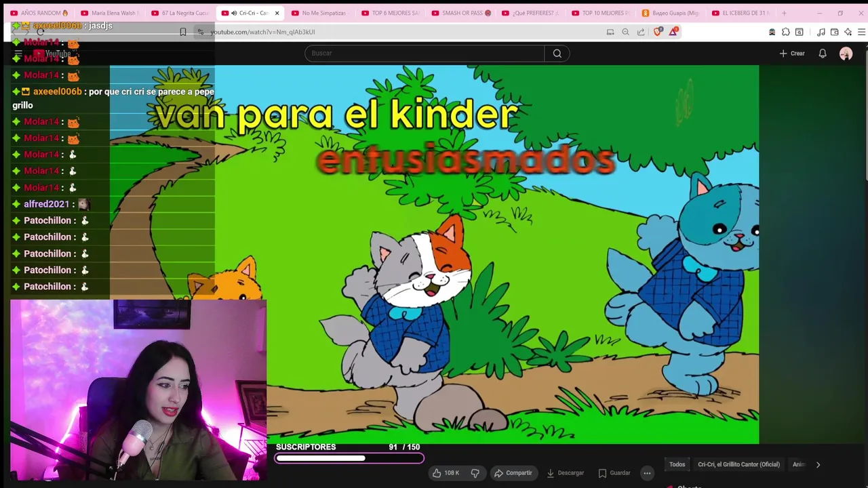Click chat username alfred2021
The image size is (868, 488).
coord(46,204)
